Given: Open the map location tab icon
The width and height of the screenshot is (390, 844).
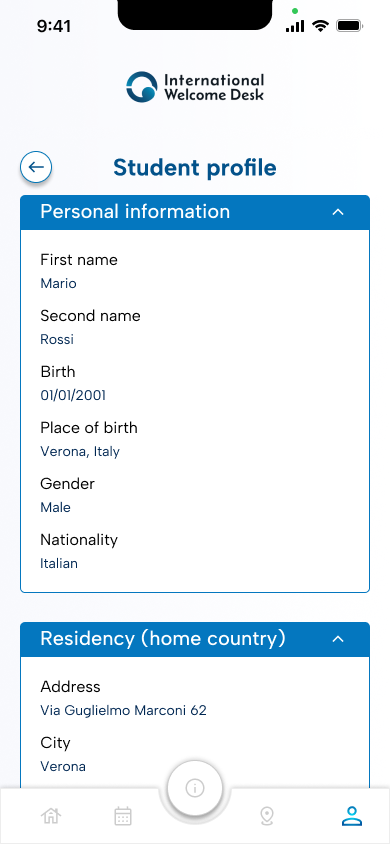Looking at the screenshot, I should pyautogui.click(x=267, y=816).
